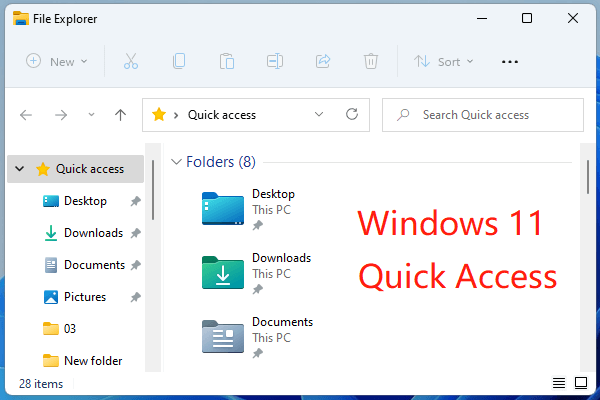Collapse Quick access in navigation pane
The width and height of the screenshot is (600, 400).
point(20,168)
